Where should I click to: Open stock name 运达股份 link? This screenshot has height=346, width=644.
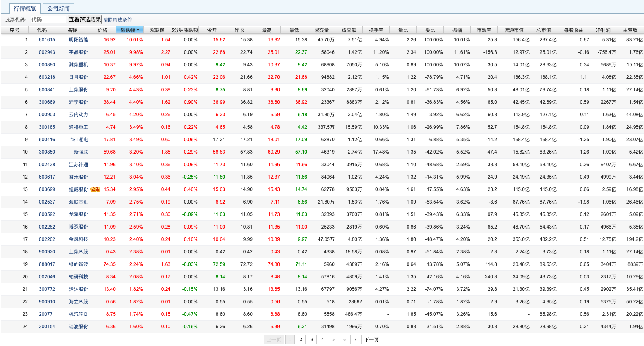coord(79,289)
